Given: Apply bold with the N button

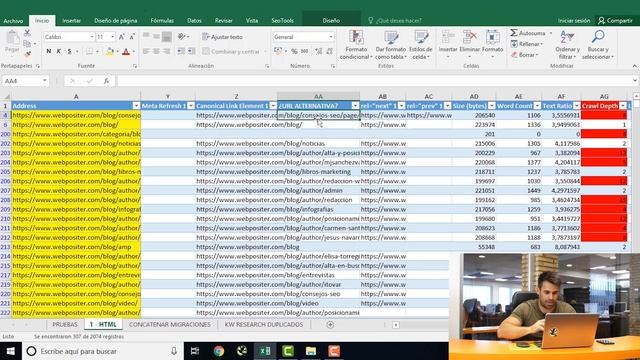Looking at the screenshot, I should coord(49,51).
